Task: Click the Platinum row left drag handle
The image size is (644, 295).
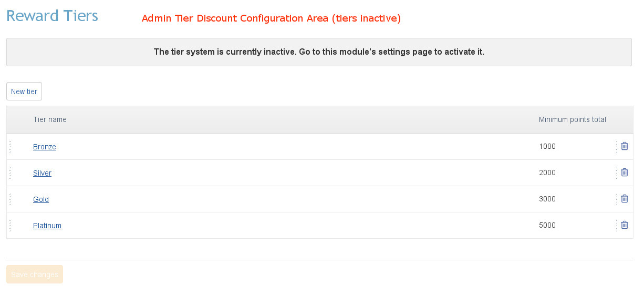Action: [10, 226]
